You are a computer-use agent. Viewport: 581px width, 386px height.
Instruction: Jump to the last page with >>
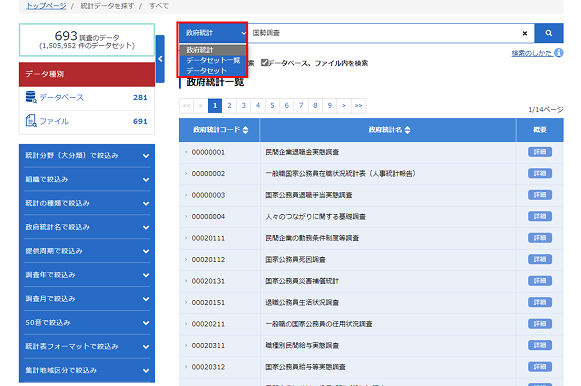tap(358, 106)
